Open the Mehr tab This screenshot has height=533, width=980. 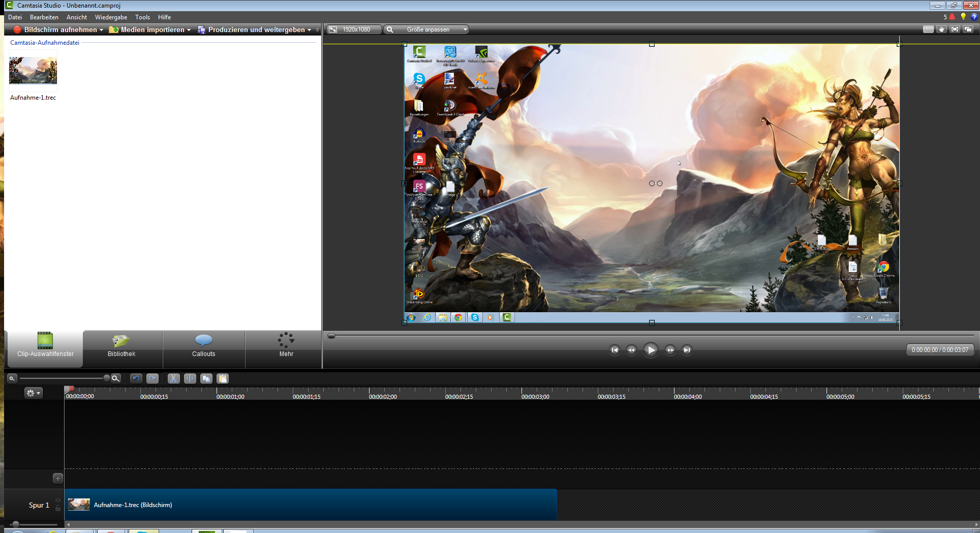coord(286,349)
